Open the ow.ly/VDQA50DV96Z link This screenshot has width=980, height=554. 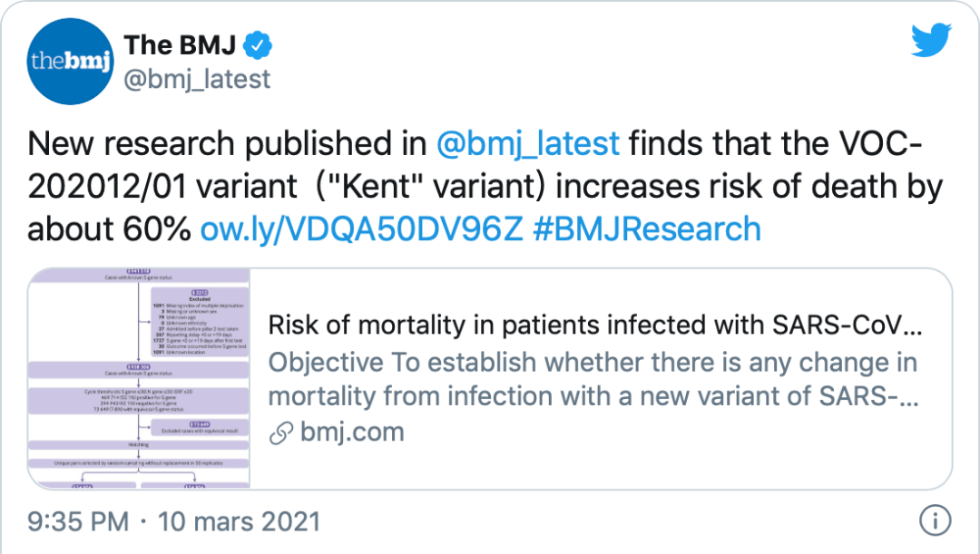[x=361, y=228]
